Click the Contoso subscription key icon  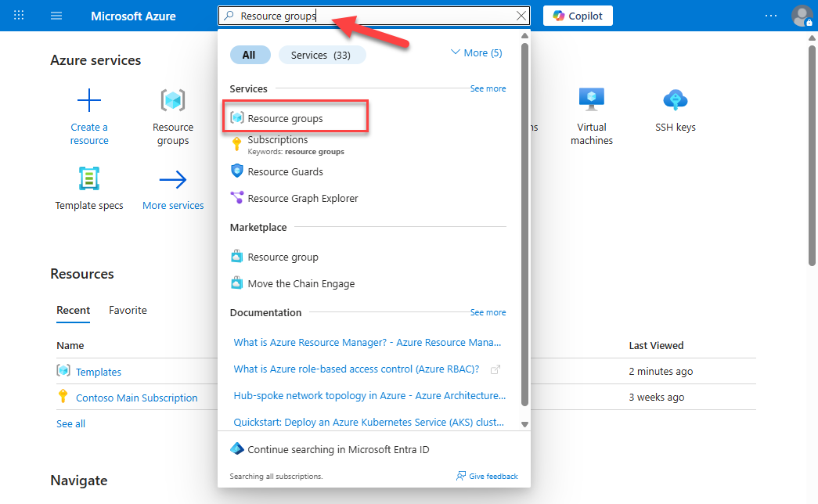coord(63,396)
